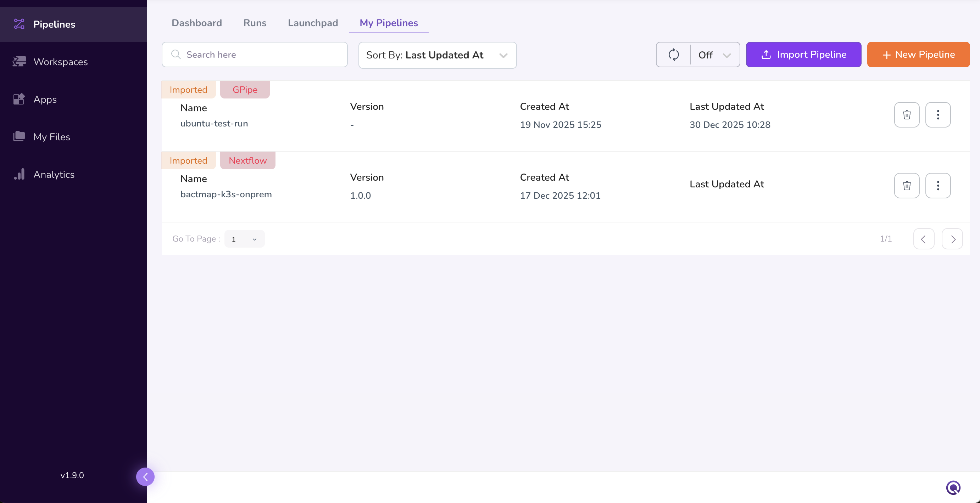The height and width of the screenshot is (503, 980).
Task: Click the refresh icon next to Off
Action: (x=673, y=55)
